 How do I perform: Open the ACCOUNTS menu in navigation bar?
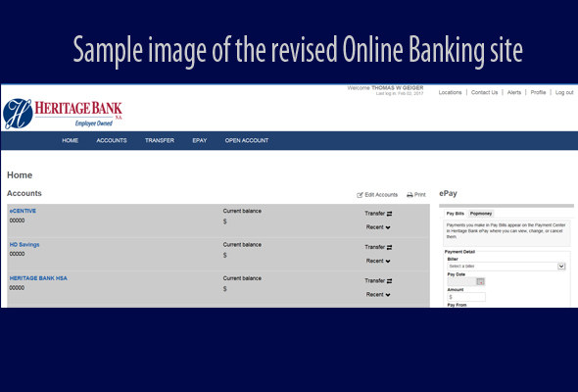[x=112, y=140]
